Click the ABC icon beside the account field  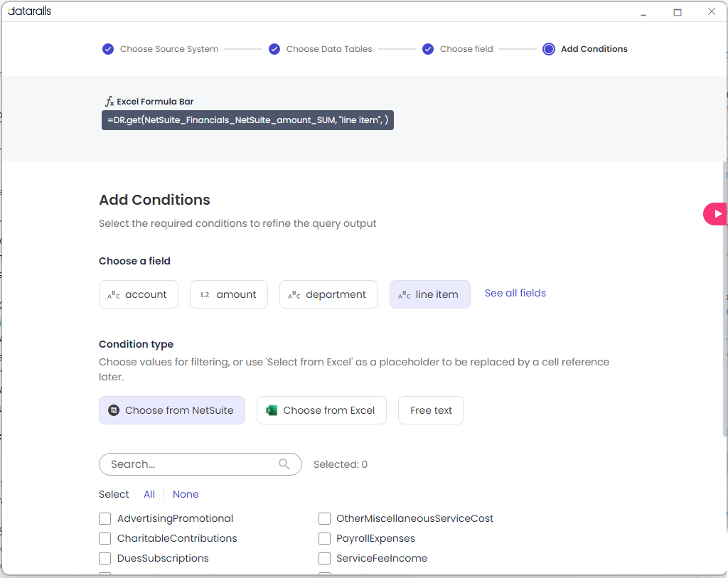112,294
